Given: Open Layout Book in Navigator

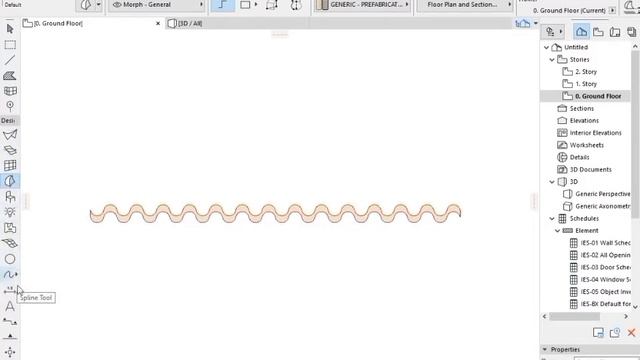Looking at the screenshot, I should [615, 32].
